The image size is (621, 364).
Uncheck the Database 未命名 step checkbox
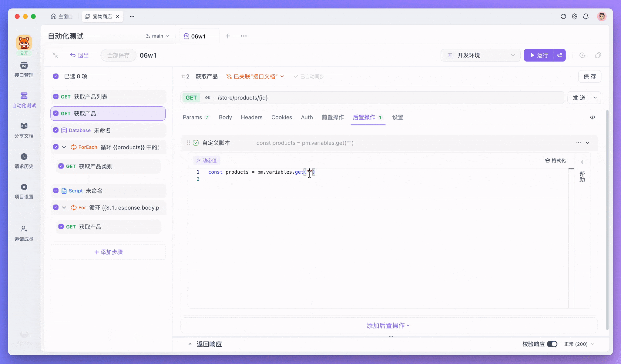coord(56,130)
